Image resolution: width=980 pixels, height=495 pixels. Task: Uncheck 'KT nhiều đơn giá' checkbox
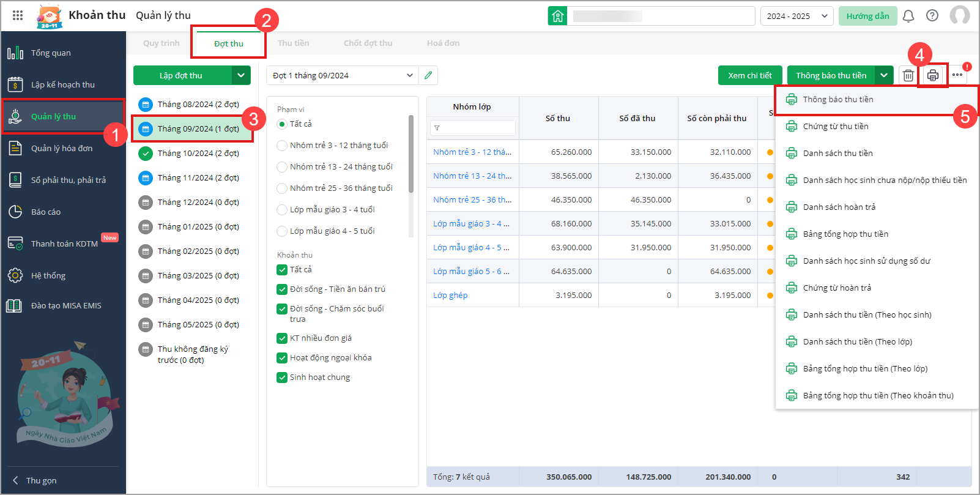282,338
